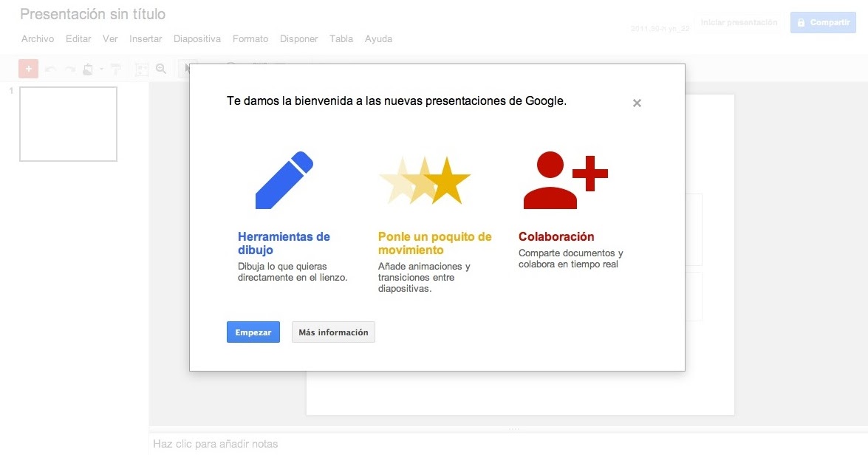The width and height of the screenshot is (868, 455).
Task: Click the undo arrow in toolbar
Action: tap(50, 69)
